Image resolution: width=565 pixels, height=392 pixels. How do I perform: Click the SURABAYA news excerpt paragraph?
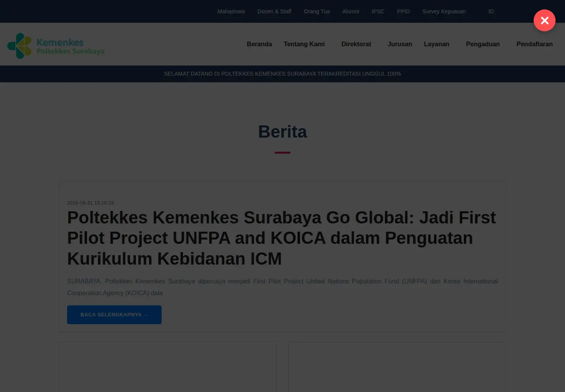pos(282,287)
